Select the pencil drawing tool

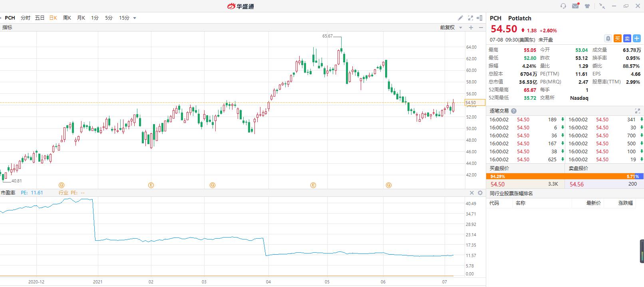pyautogui.click(x=460, y=18)
